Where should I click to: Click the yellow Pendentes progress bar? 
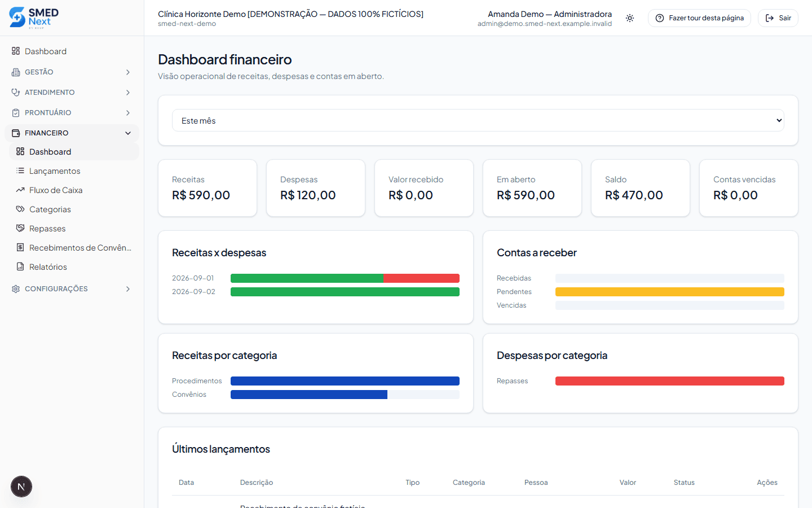670,292
